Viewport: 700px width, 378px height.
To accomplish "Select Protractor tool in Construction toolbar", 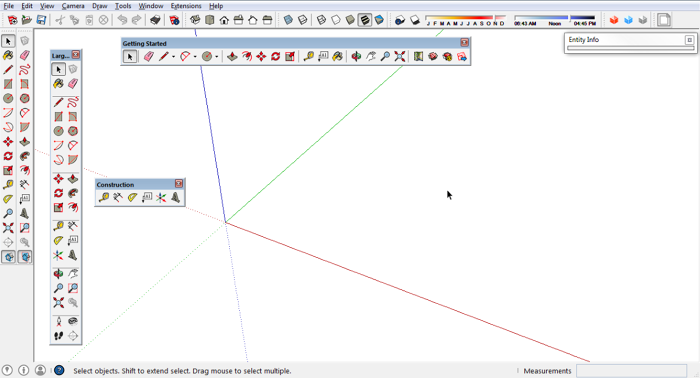I will pyautogui.click(x=133, y=198).
